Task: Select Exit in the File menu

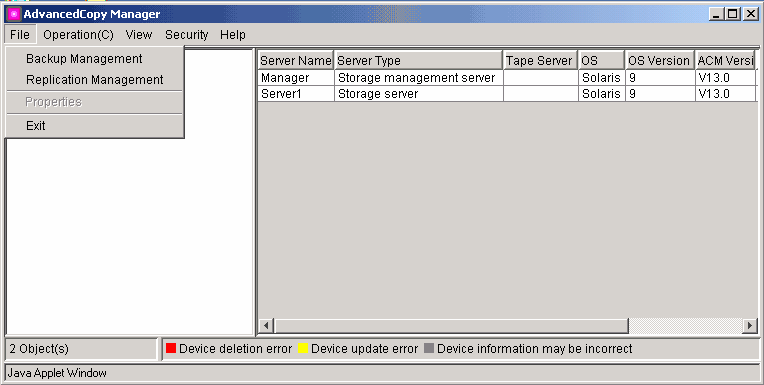Action: coord(95,126)
